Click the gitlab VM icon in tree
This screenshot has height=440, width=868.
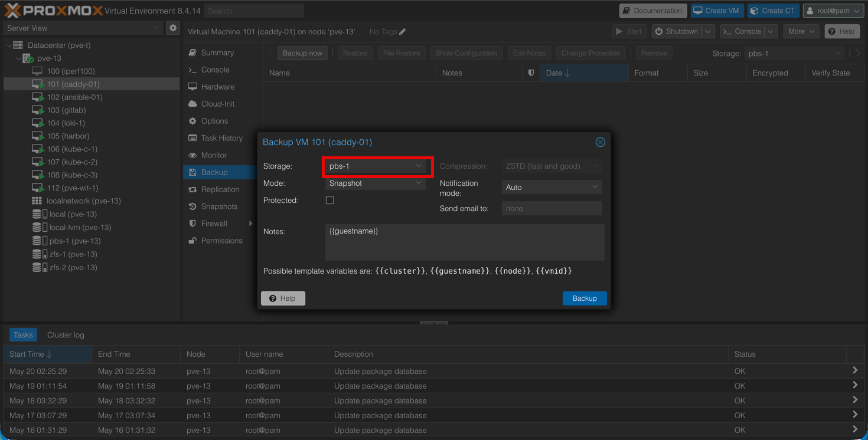38,110
